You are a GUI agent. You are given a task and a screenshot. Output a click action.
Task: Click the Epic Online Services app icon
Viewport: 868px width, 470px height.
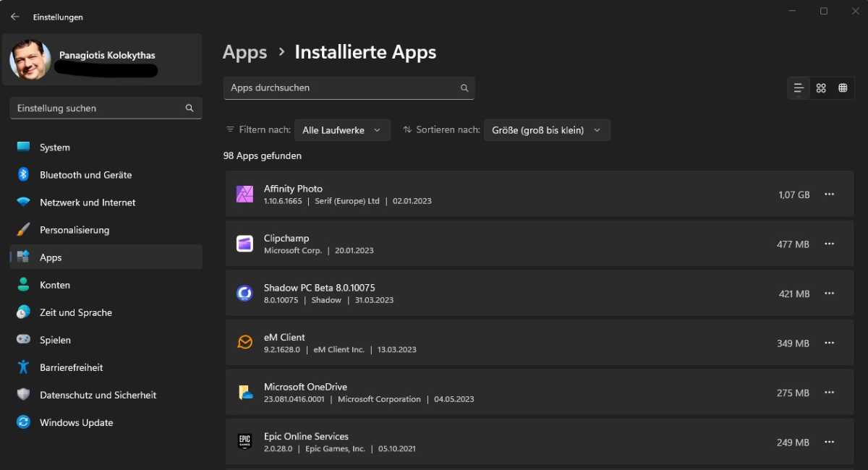coord(244,441)
